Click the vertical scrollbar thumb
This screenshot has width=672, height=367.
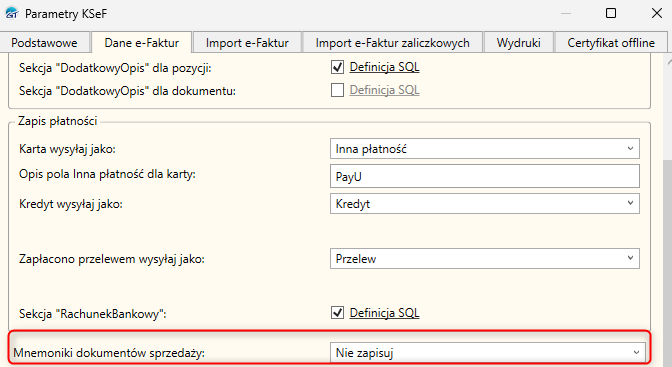click(667, 262)
